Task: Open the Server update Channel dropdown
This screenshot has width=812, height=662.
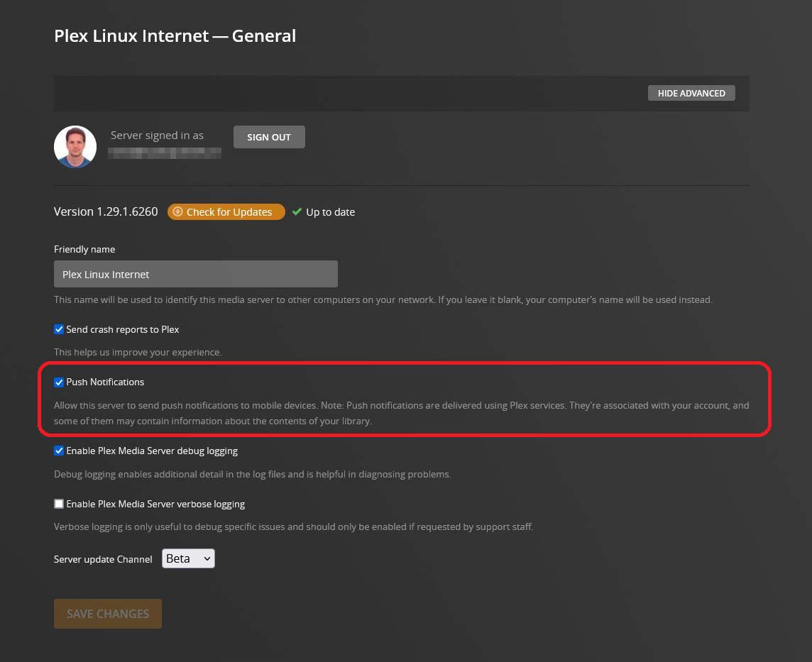Action: [x=187, y=559]
